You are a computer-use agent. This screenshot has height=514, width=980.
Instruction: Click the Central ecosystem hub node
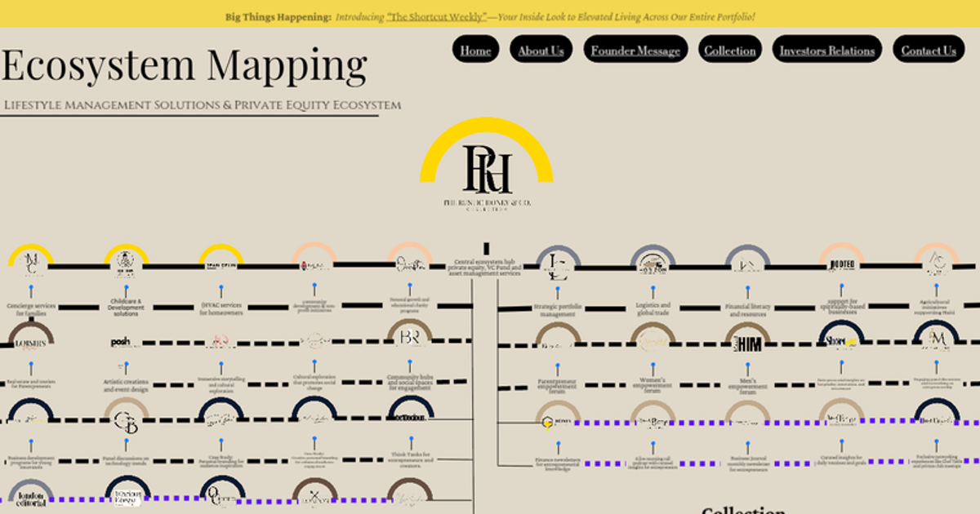pos(486,268)
